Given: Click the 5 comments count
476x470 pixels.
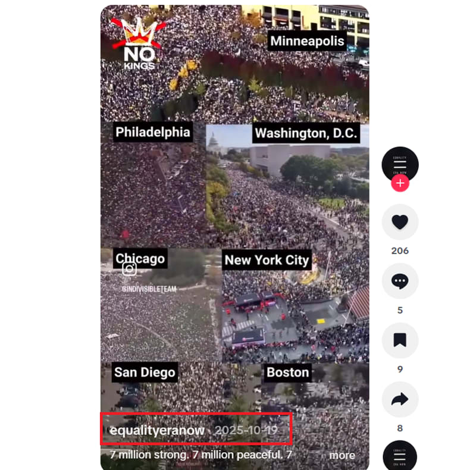Looking at the screenshot, I should (400, 310).
